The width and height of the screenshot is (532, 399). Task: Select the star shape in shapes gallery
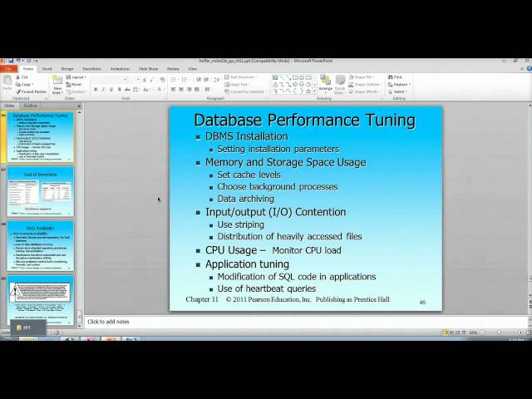[308, 91]
